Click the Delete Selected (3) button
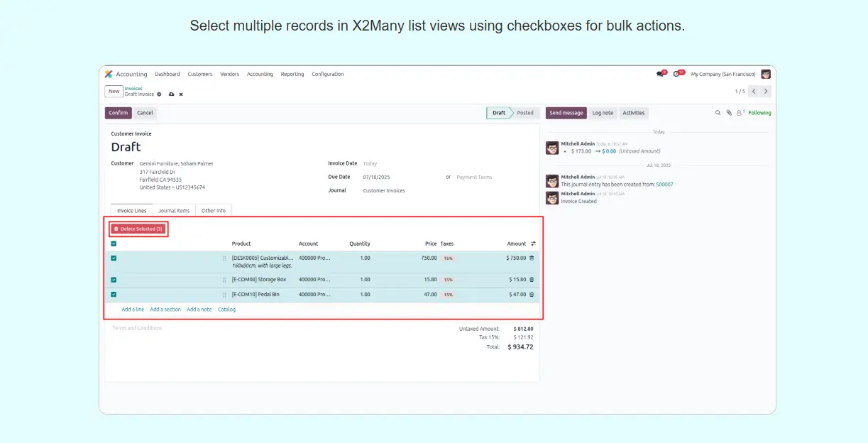 click(138, 229)
